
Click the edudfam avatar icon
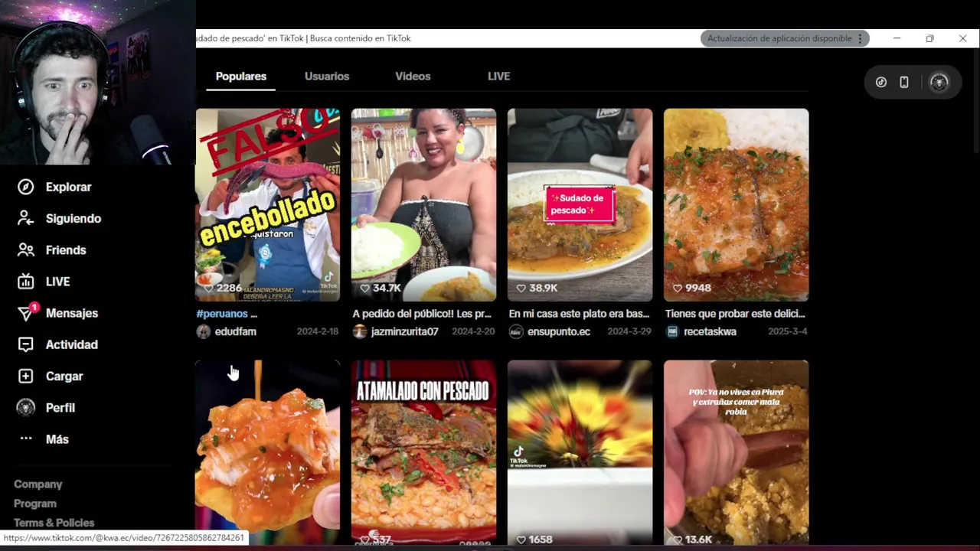click(x=203, y=331)
